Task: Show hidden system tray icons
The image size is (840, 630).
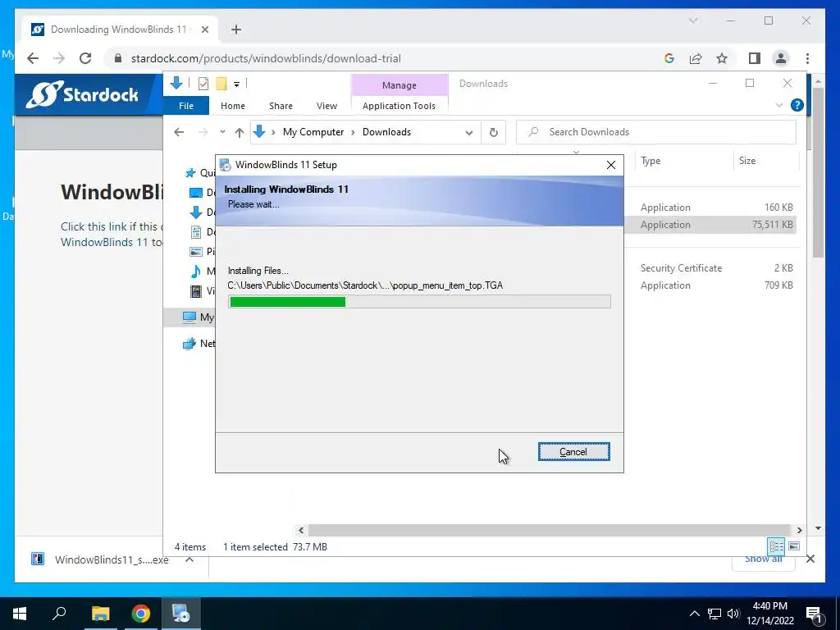Action: tap(694, 614)
